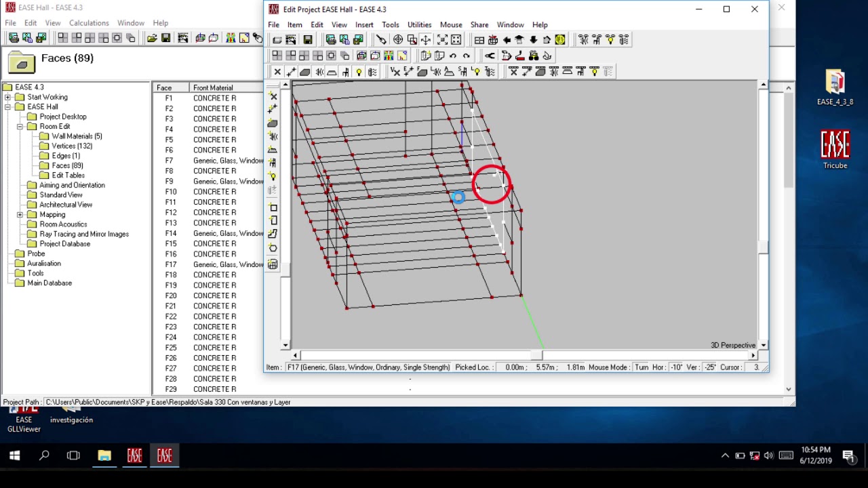Toggle edges visibility button in third toolbar row
868x488 pixels.
tap(291, 72)
